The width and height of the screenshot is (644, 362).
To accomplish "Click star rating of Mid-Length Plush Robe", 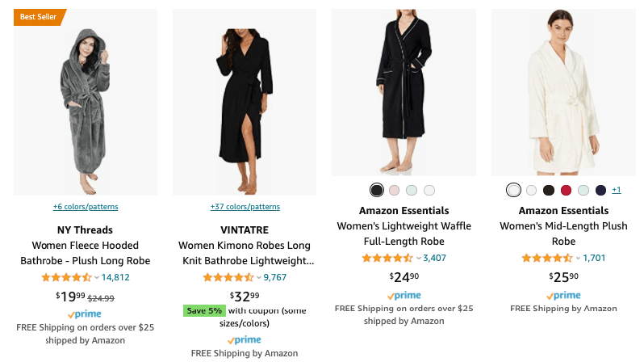I will (x=547, y=259).
